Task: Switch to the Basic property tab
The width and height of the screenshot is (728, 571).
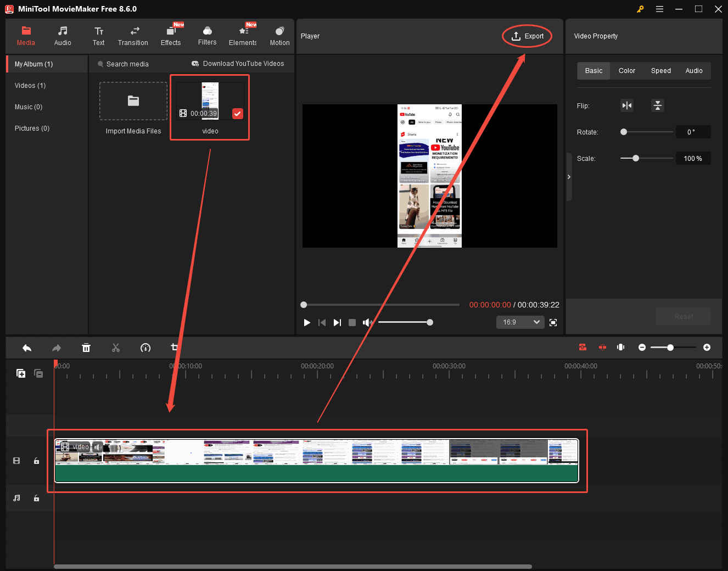Action: click(593, 71)
